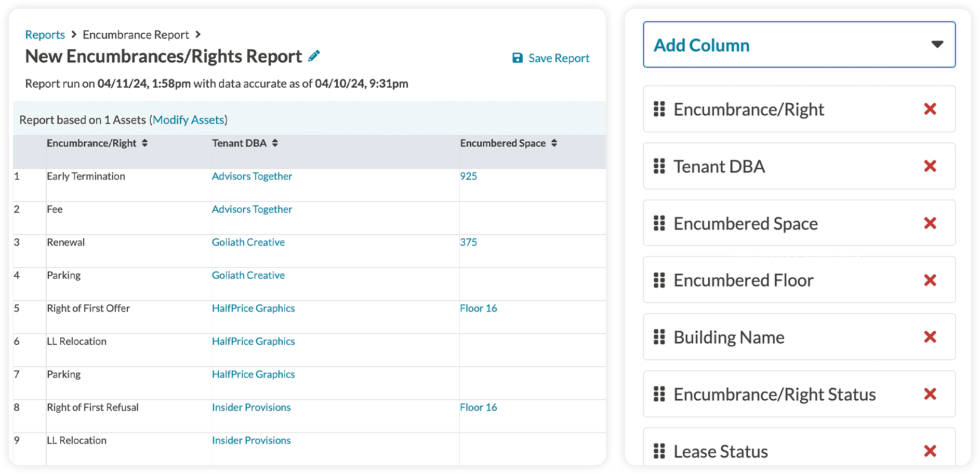This screenshot has height=474, width=980.
Task: Sort by the Encumbrance/Right column header
Action: click(144, 143)
